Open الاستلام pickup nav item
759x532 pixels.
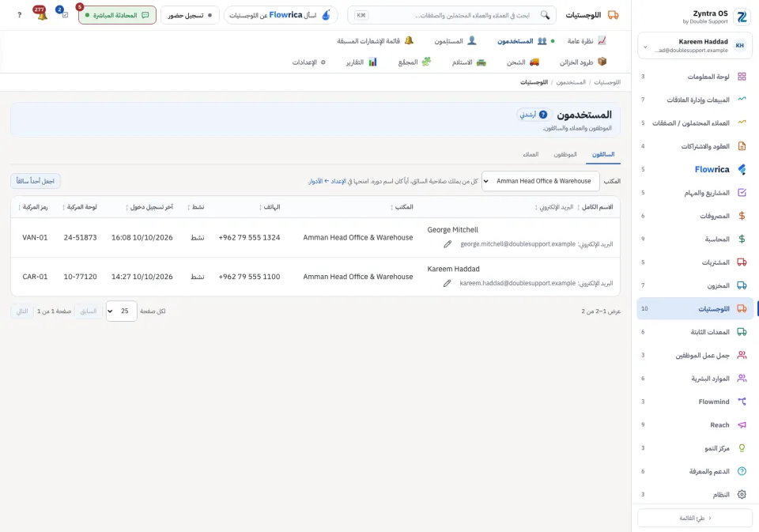tap(469, 62)
